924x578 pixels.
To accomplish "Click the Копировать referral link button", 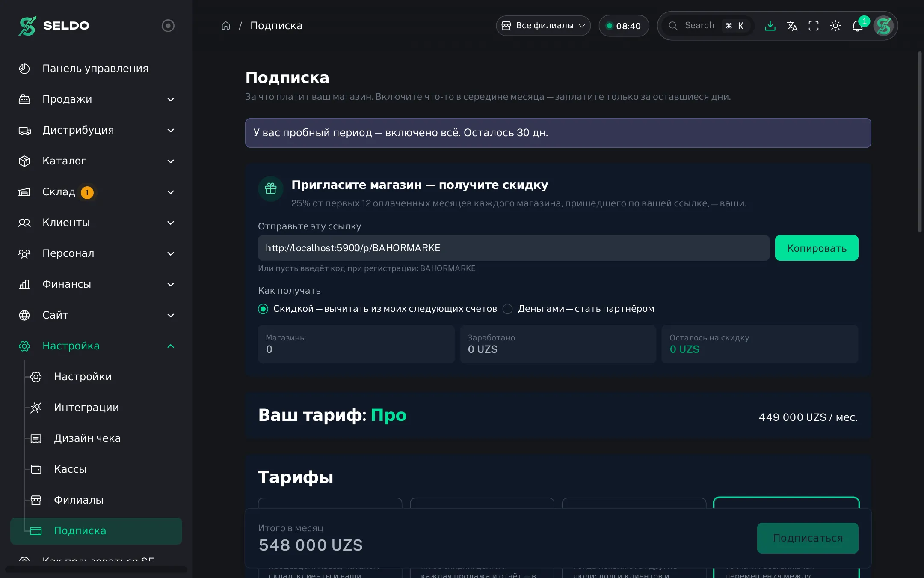I will click(817, 248).
